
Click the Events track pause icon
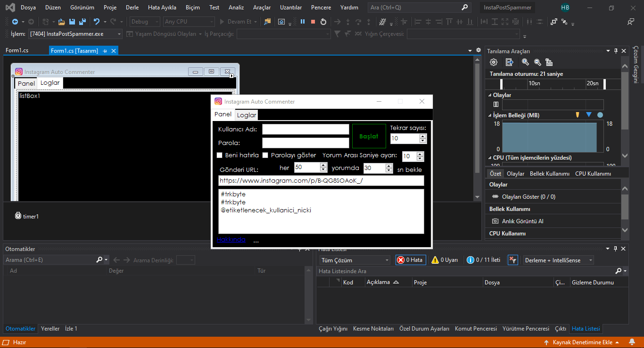[495, 104]
